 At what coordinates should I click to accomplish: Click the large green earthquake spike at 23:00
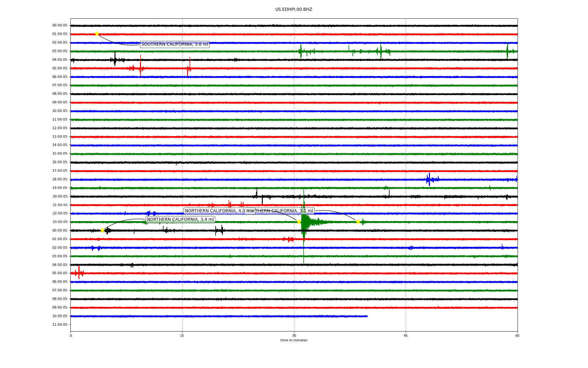click(304, 222)
